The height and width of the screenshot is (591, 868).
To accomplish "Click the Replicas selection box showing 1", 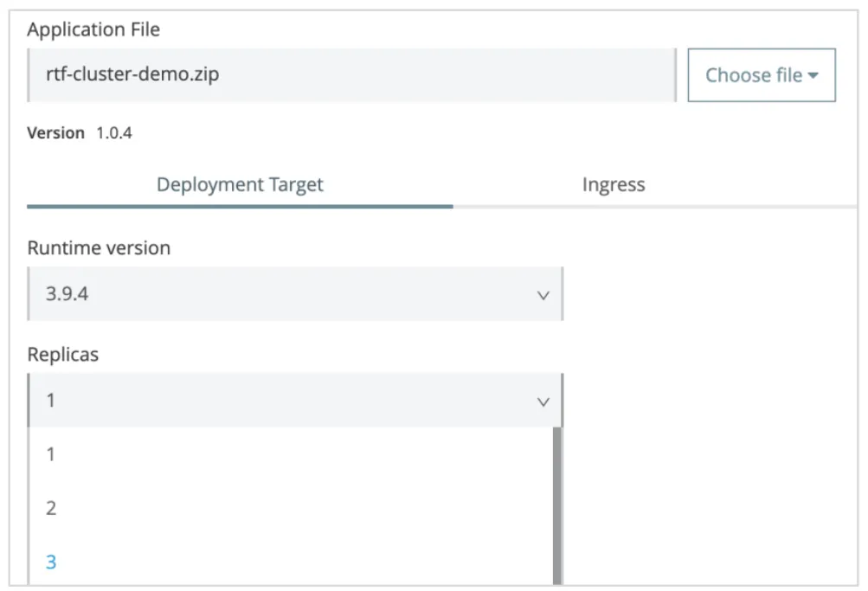I will (x=294, y=401).
